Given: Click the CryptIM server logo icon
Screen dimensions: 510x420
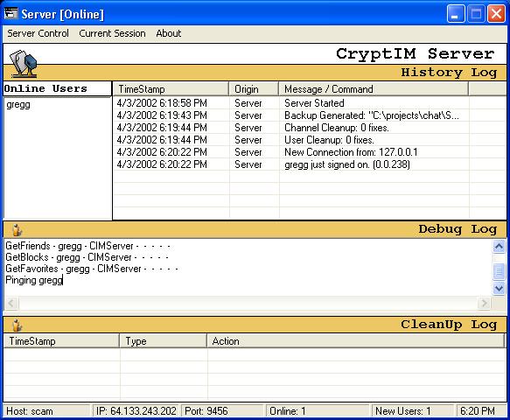Looking at the screenshot, I should point(23,64).
